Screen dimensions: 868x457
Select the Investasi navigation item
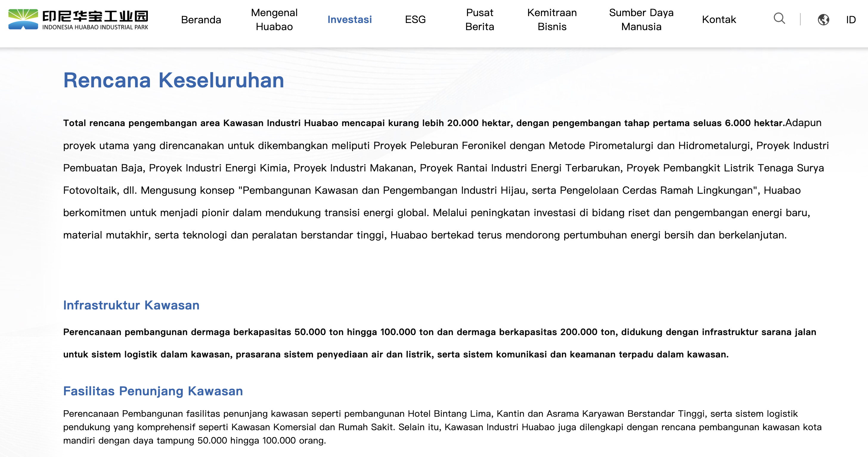pos(349,20)
